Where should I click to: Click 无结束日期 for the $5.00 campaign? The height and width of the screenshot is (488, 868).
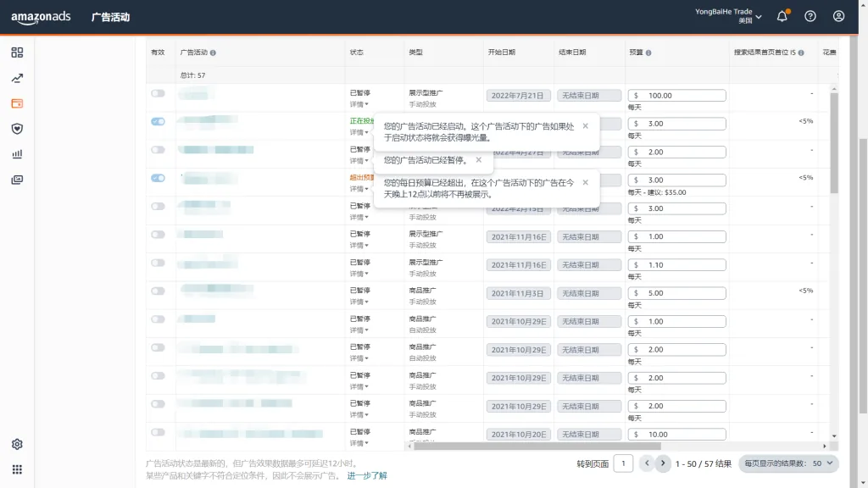(589, 293)
